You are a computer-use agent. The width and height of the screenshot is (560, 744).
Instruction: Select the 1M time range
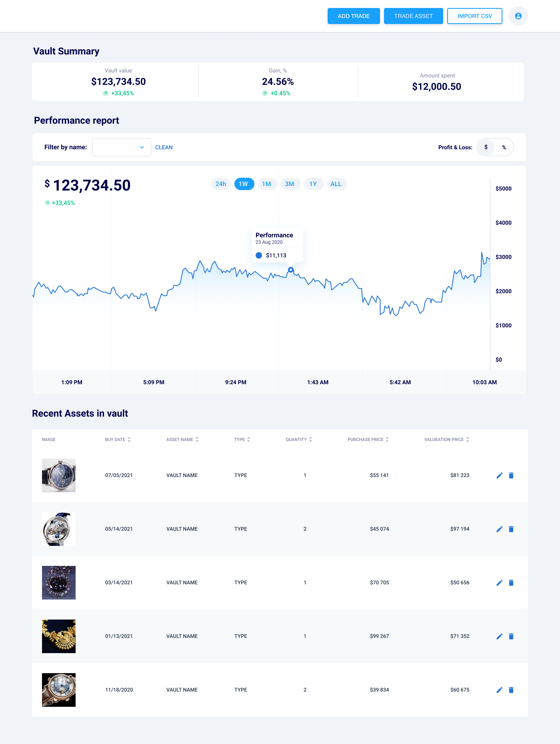click(x=267, y=184)
